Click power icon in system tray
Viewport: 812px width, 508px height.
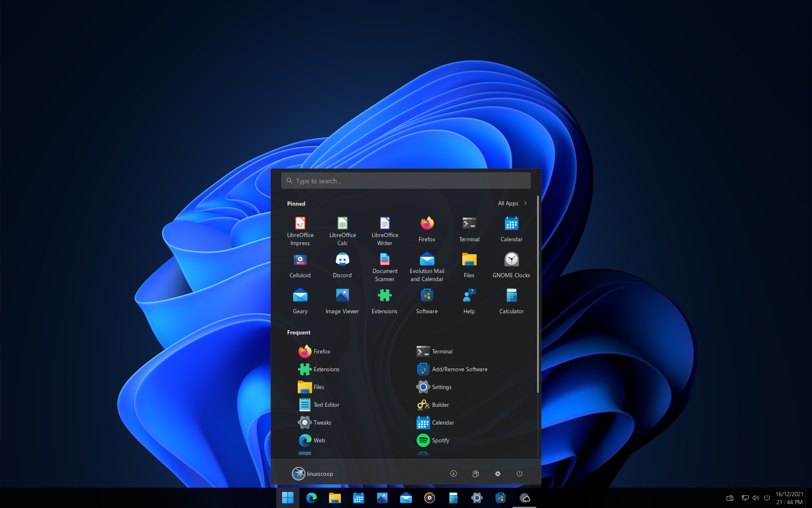click(x=767, y=498)
